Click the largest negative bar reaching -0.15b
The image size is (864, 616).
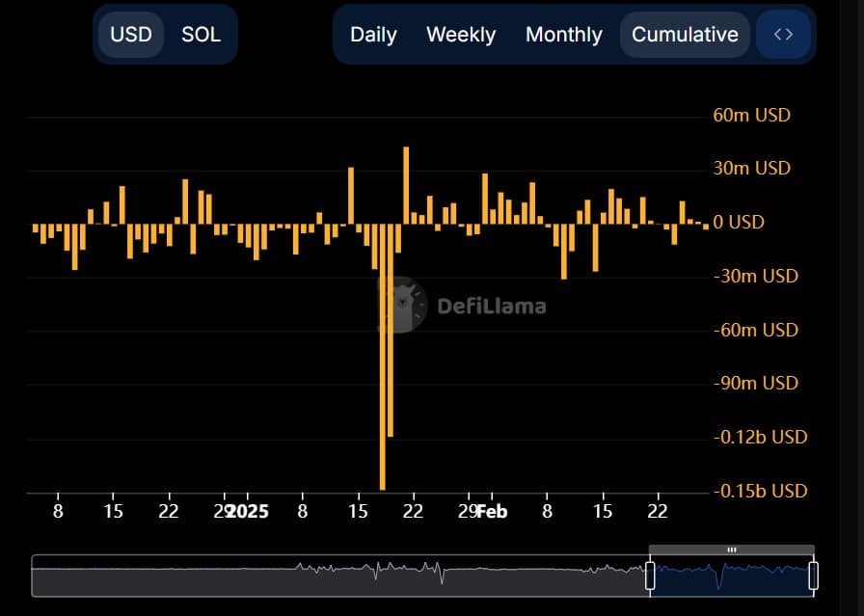(383, 386)
